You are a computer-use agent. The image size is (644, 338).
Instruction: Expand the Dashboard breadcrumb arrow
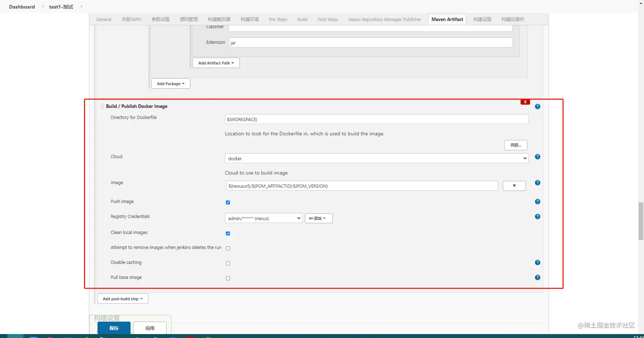click(x=43, y=6)
